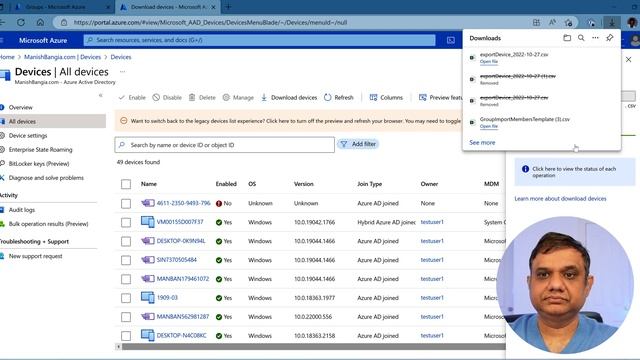640x360 pixels.
Task: Click Delete in devices toolbar
Action: click(202, 98)
